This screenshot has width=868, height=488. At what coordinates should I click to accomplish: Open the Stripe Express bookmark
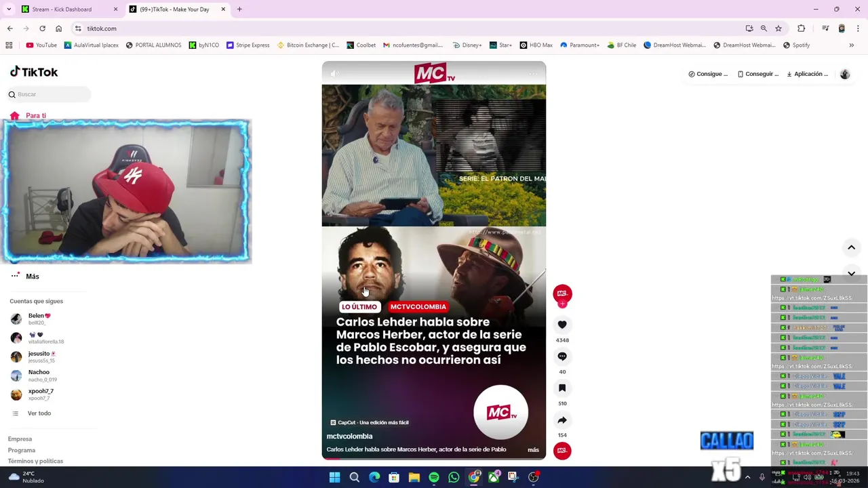248,45
